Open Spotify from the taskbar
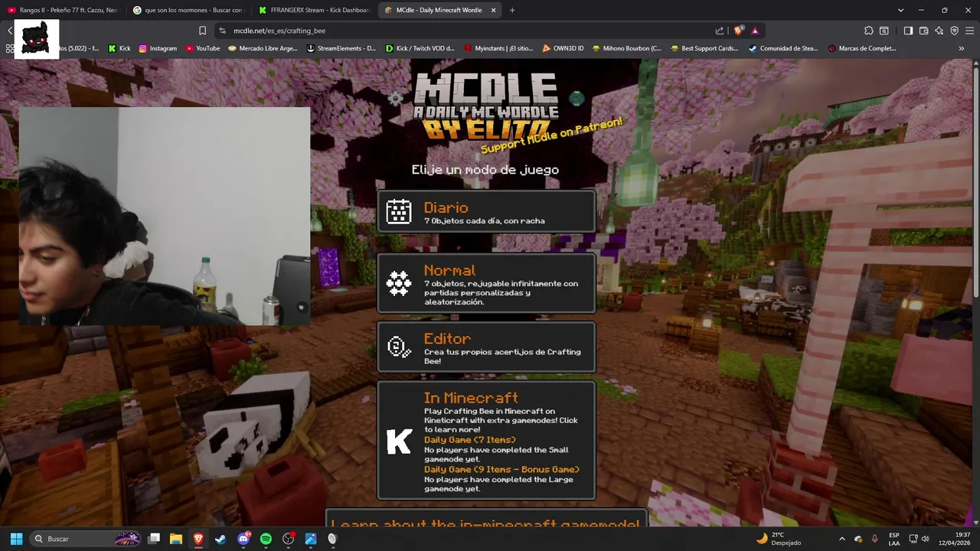980x551 pixels. (266, 539)
